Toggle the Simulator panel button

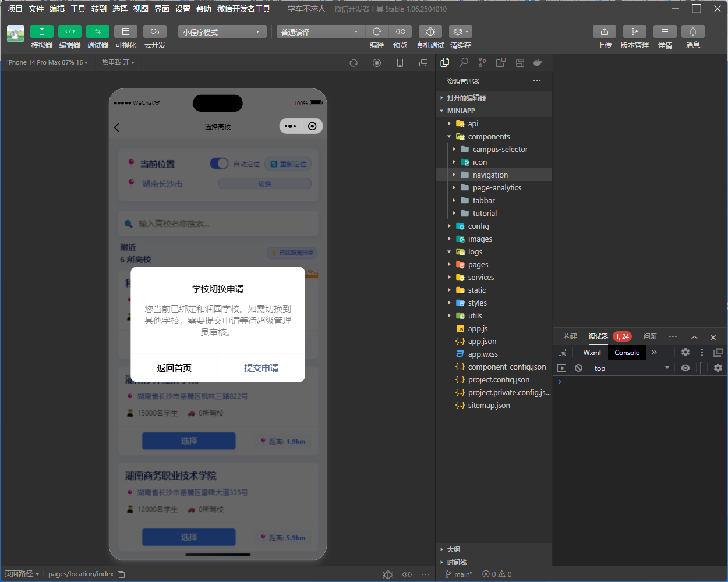point(42,31)
